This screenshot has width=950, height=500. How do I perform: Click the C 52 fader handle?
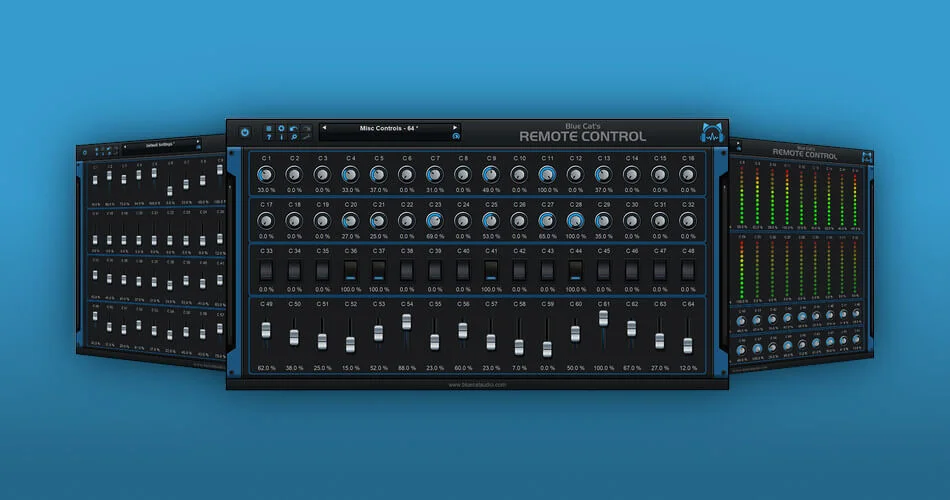(x=350, y=344)
